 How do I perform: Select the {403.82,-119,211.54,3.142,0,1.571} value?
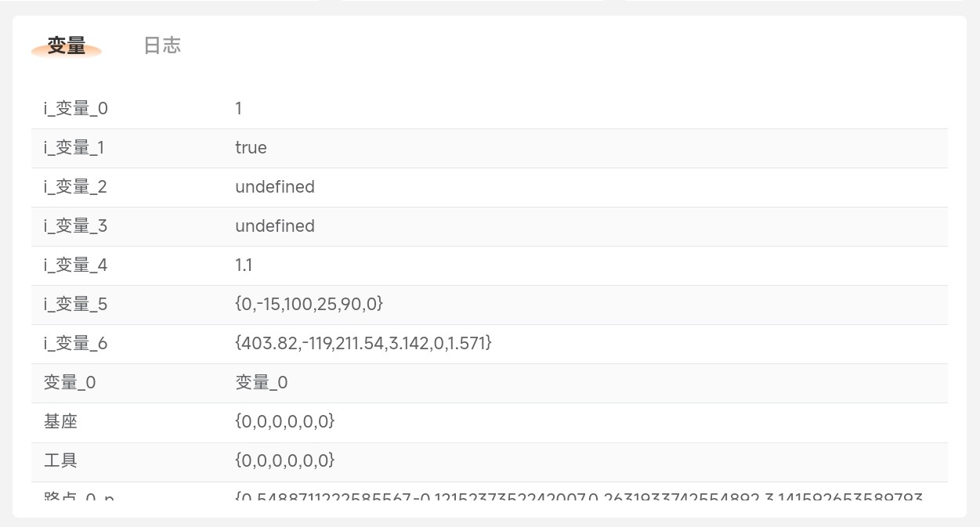(x=363, y=343)
